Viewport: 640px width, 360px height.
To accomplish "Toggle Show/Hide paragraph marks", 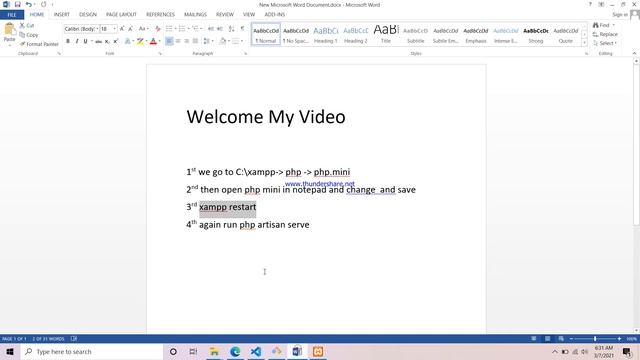I will point(243,29).
